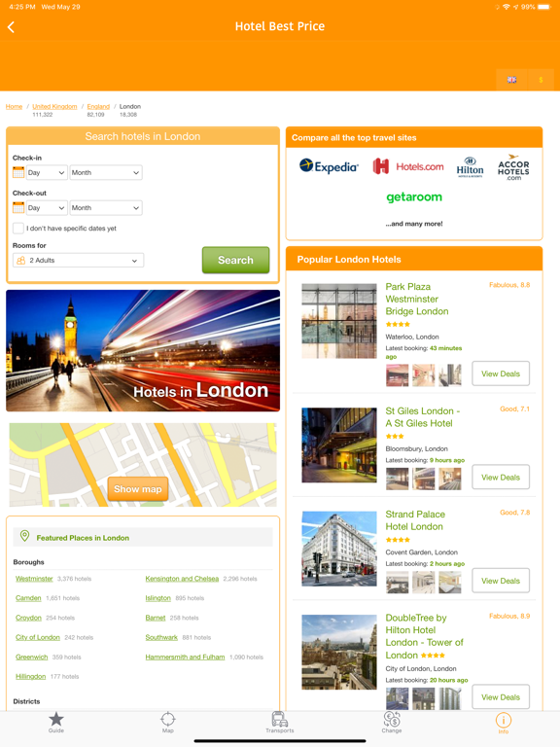560x747 pixels.
Task: Click the green Search button
Action: pyautogui.click(x=235, y=260)
